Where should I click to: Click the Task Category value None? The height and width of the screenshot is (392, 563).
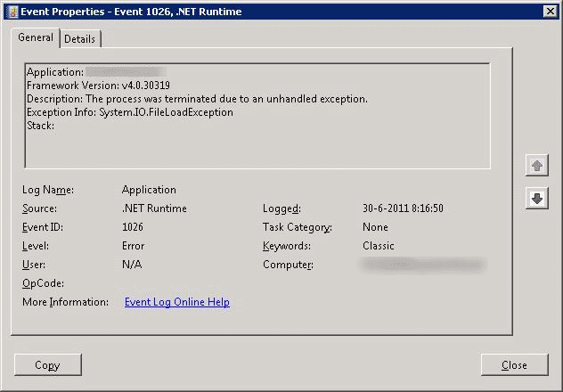(375, 227)
